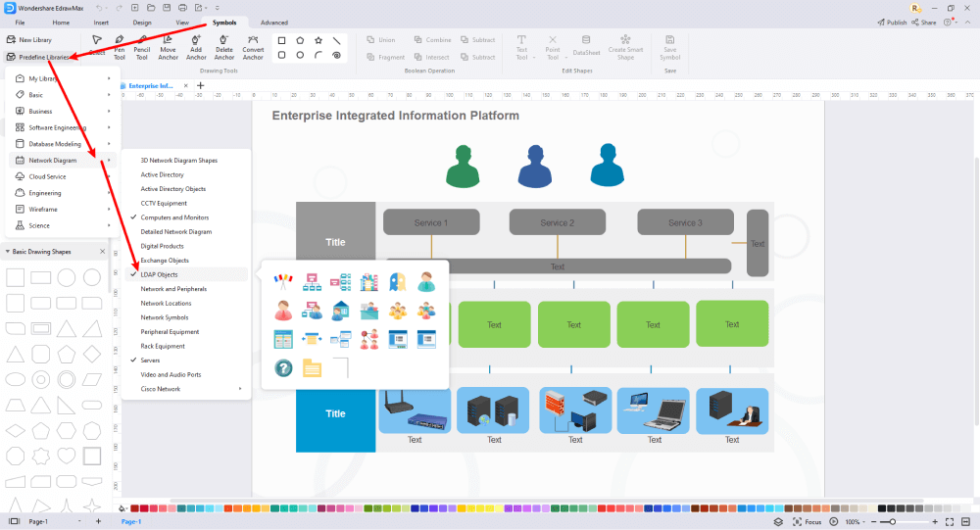Activate the Convert Anchor tool

coord(253,46)
